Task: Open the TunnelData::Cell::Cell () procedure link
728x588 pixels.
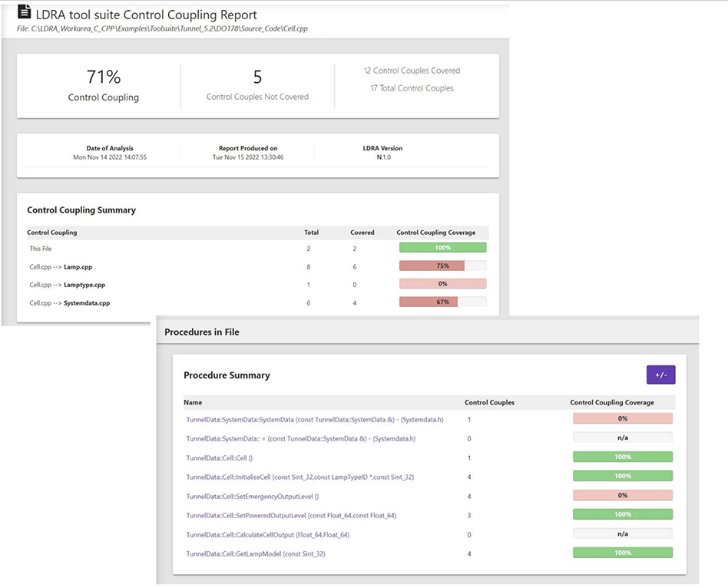Action: tap(219, 458)
